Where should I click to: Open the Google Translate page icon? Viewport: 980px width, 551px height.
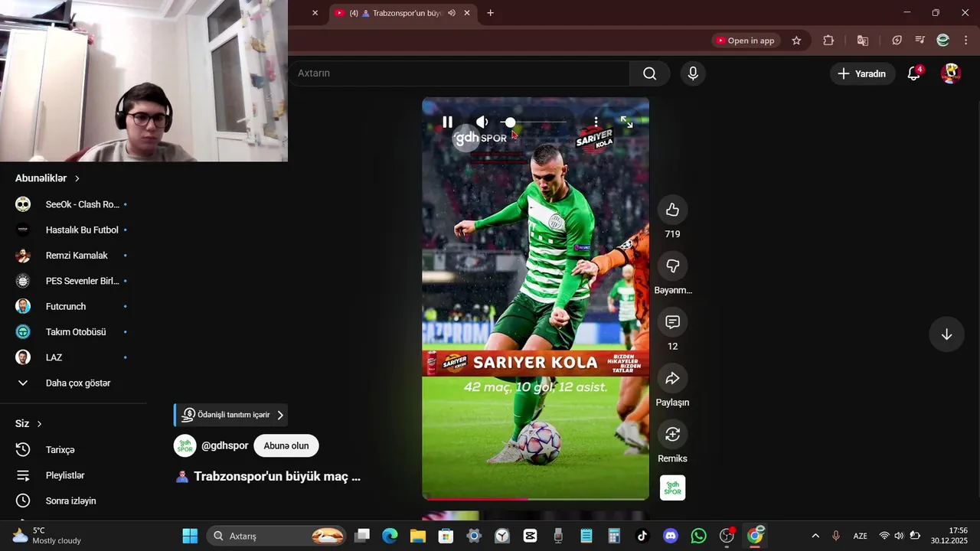(863, 41)
